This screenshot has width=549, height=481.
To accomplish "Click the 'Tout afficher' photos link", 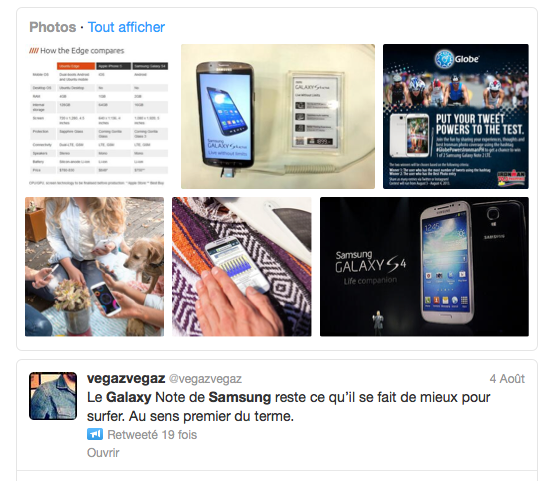I will [x=126, y=27].
